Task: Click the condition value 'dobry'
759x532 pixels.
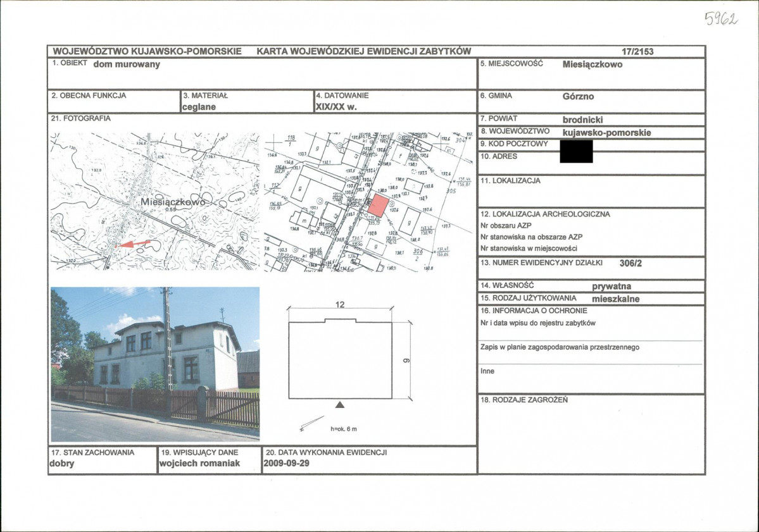Action: pyautogui.click(x=62, y=463)
